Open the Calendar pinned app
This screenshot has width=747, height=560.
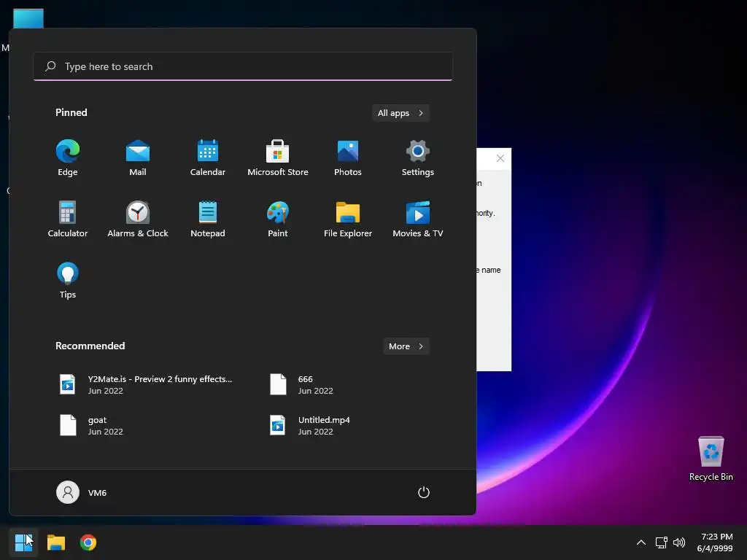208,158
